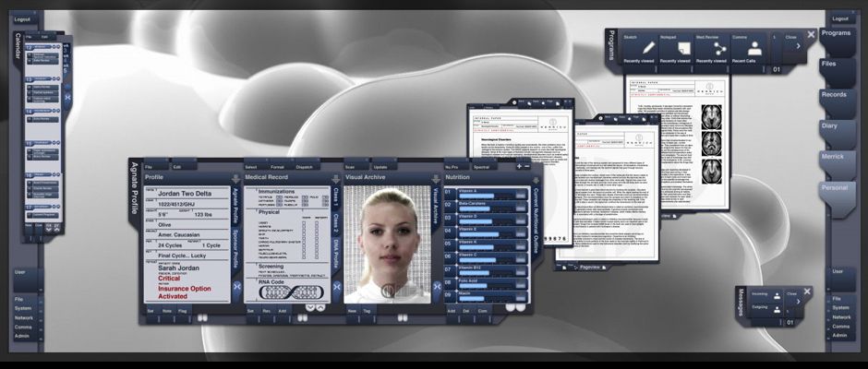The image size is (868, 369).
Task: Click the top brain scan image in document
Action: coord(711,116)
